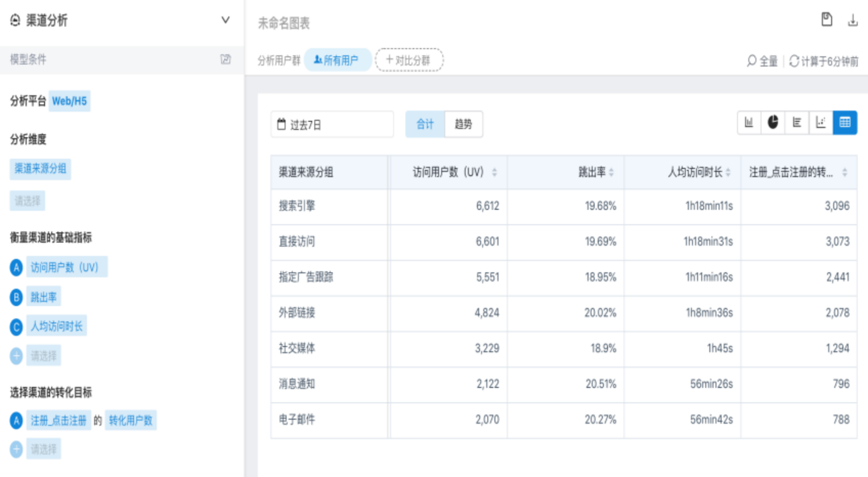Save the chart using the save icon
The width and height of the screenshot is (868, 477).
point(827,19)
